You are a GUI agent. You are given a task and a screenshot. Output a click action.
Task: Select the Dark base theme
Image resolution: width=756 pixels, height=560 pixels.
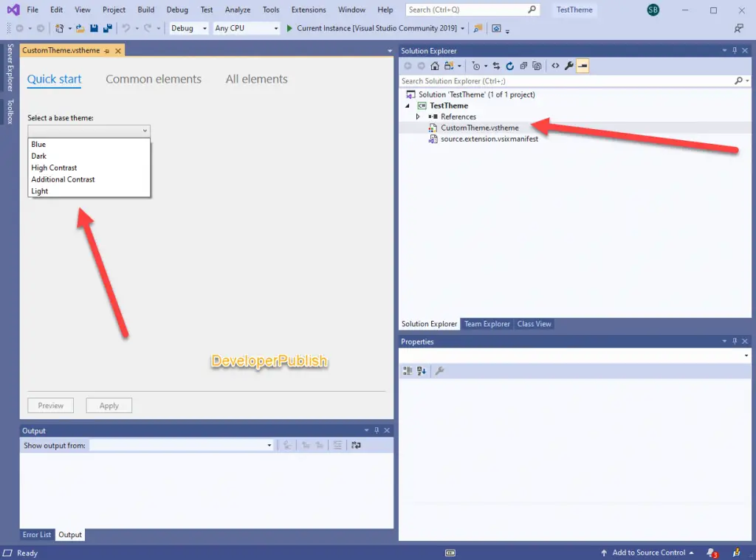[x=89, y=156]
